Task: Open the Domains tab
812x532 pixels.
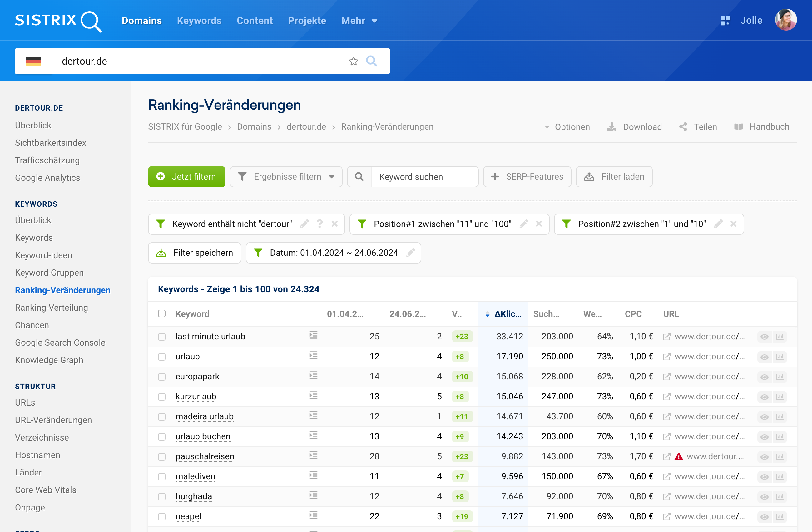Action: pyautogui.click(x=141, y=21)
